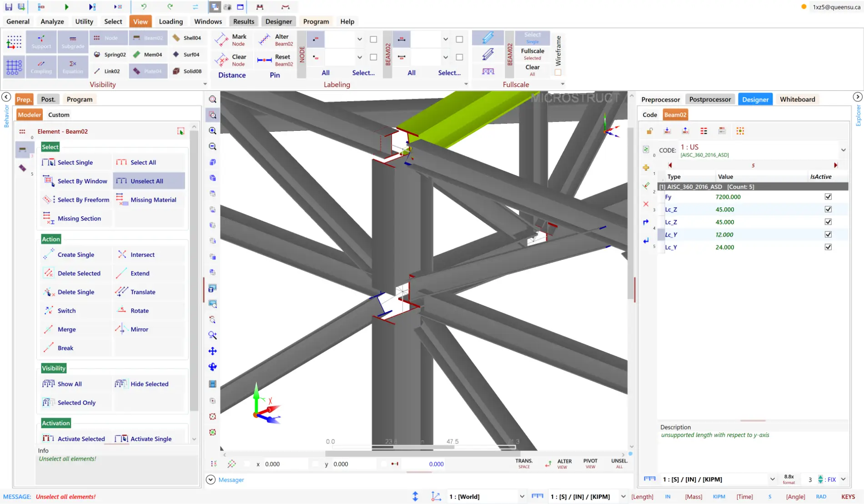Click Clear Node distance tool
The width and height of the screenshot is (864, 504).
(231, 60)
